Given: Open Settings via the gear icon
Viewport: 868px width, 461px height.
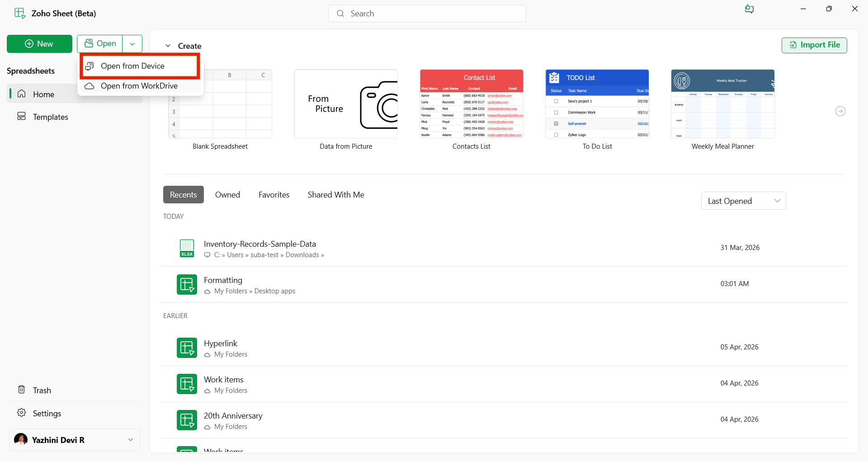Looking at the screenshot, I should pyautogui.click(x=21, y=413).
